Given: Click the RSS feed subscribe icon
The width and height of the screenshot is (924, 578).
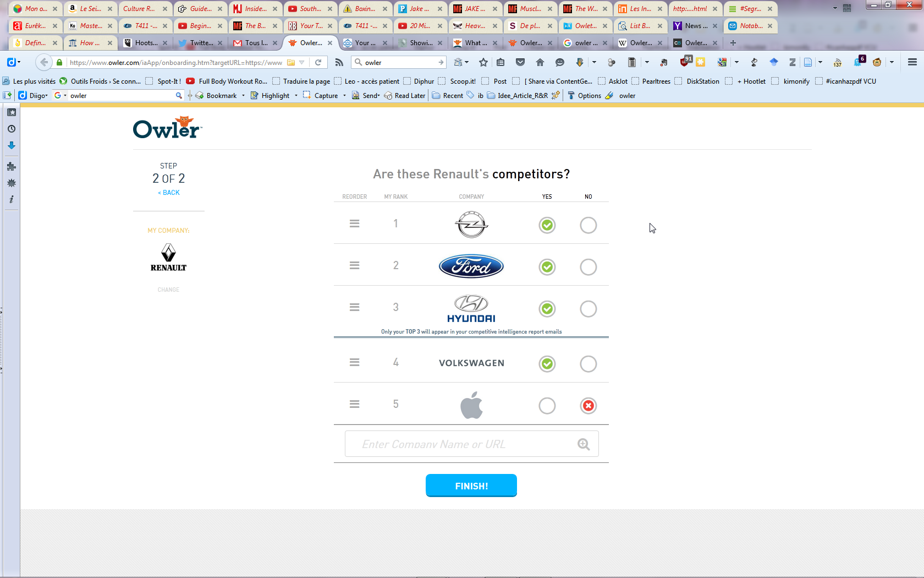Looking at the screenshot, I should point(339,62).
